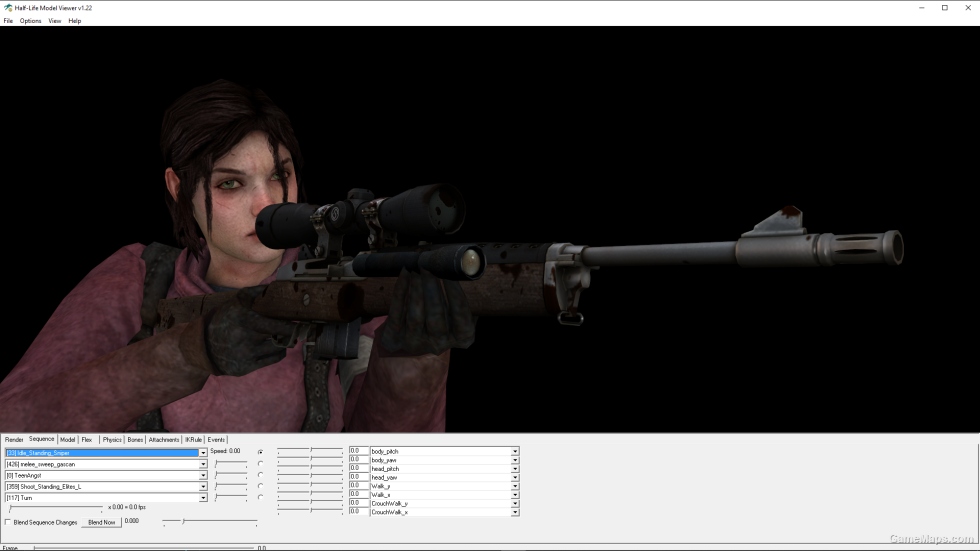Click the body_pitch pose parameter slider
The image size is (980, 551).
click(x=310, y=450)
